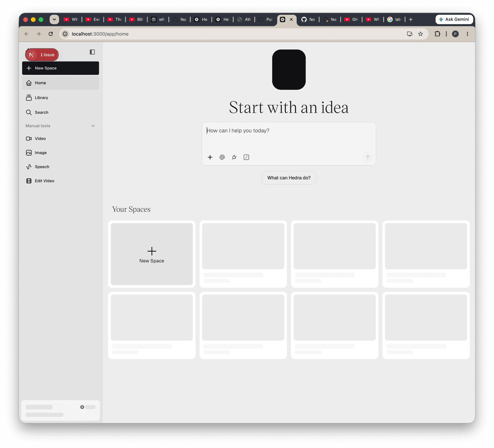Switch to the 'The' YouTube tab
The width and height of the screenshot is (494, 448).
click(115, 19)
